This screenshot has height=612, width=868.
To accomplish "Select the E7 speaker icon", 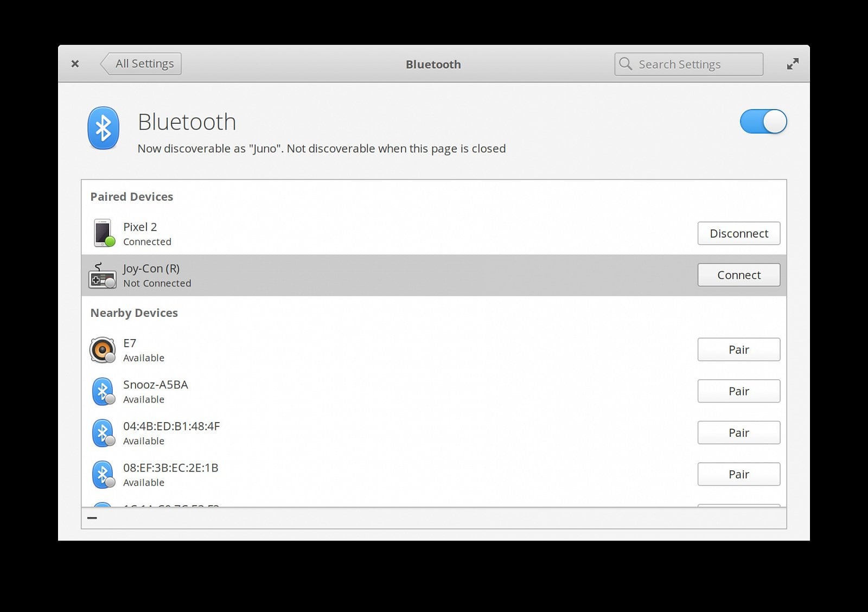I will (x=103, y=349).
